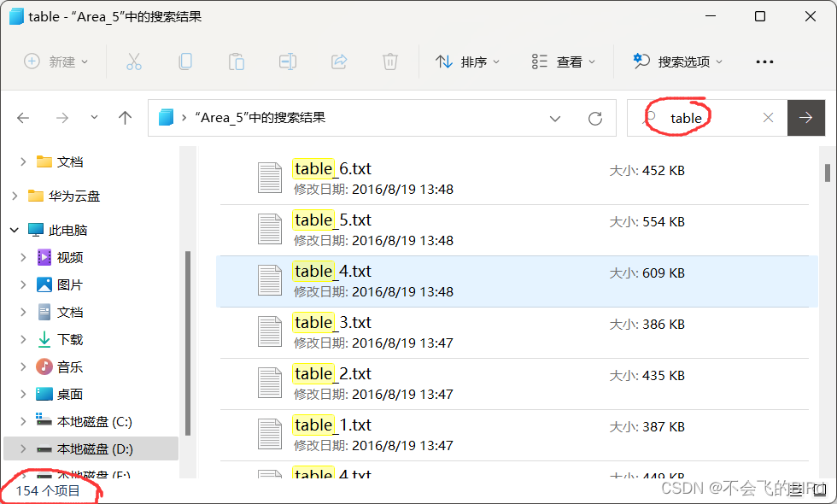This screenshot has height=504, width=837.
Task: Select file table_3.txt
Action: point(514,332)
